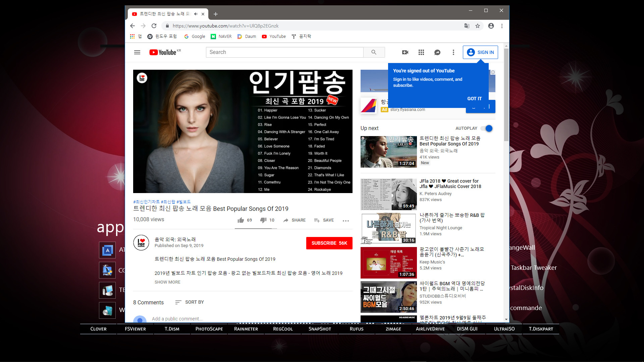Open the create video camera icon
This screenshot has width=644, height=362.
coord(405,52)
